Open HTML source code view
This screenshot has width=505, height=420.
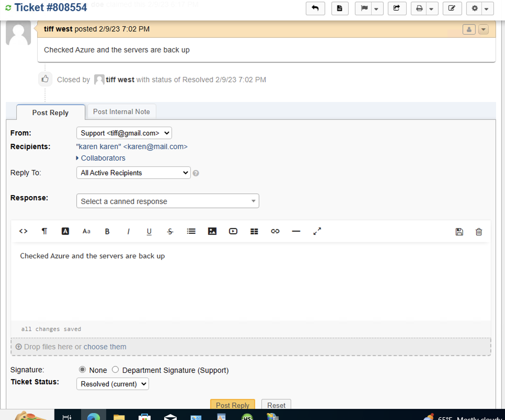[23, 231]
